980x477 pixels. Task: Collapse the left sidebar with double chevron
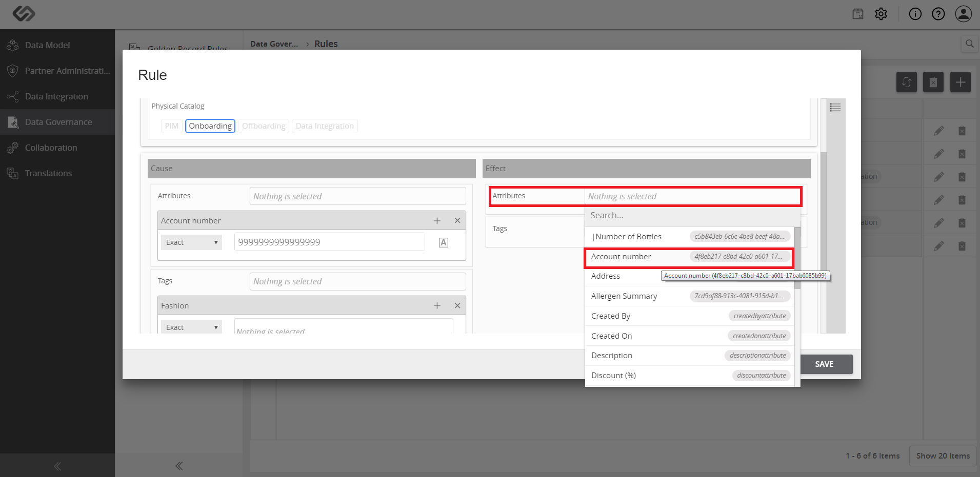[x=57, y=466]
